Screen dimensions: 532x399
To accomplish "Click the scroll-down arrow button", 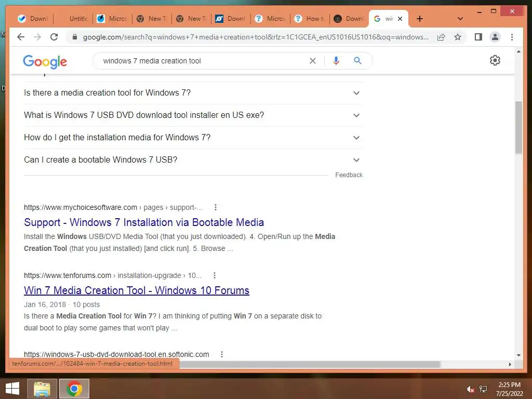I will point(518,355).
